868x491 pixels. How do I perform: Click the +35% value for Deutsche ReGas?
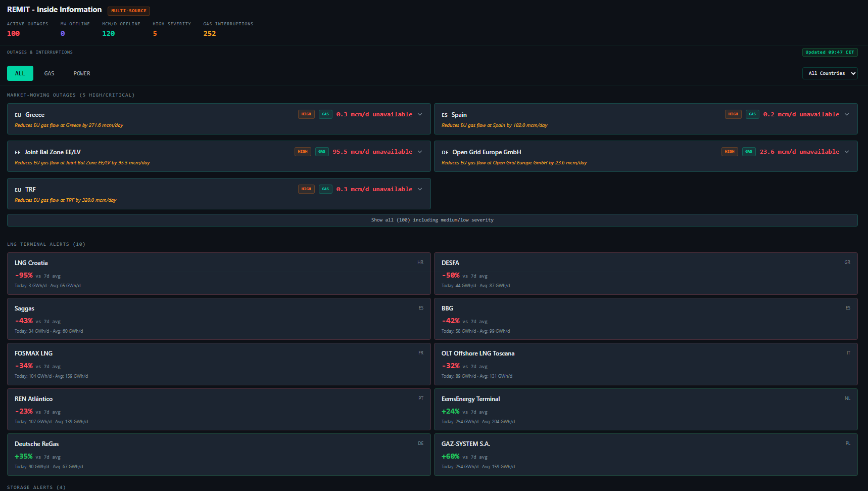24,457
